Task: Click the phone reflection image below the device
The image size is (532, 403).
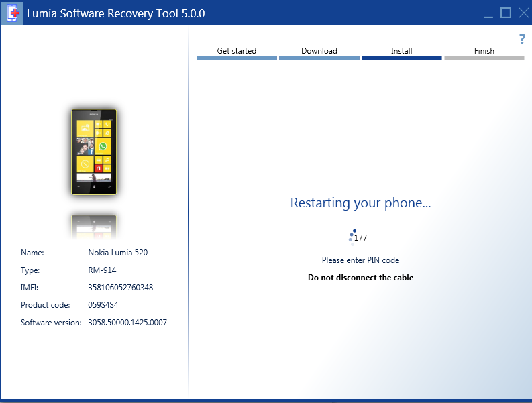Action: click(x=94, y=227)
